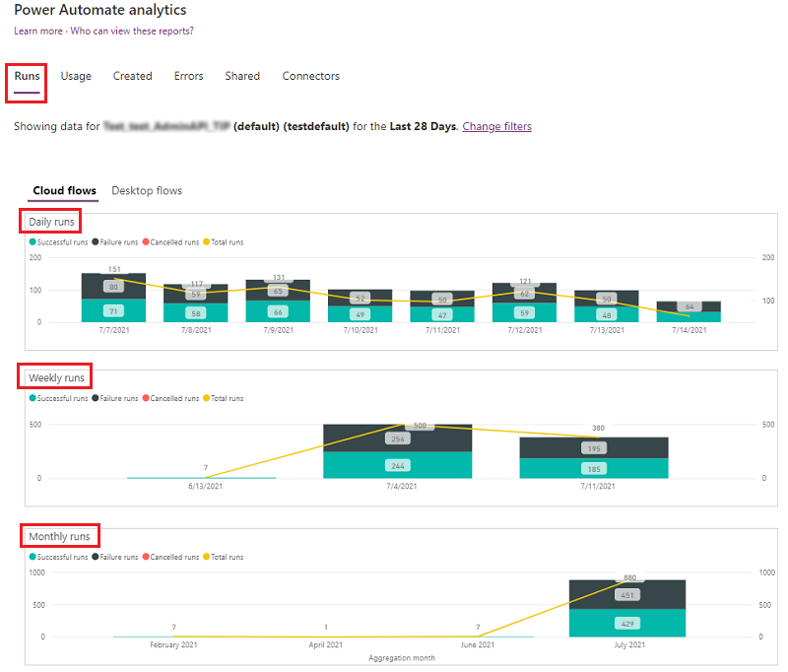The height and width of the screenshot is (672, 788).
Task: Switch to Desktop flows view
Action: 147,190
